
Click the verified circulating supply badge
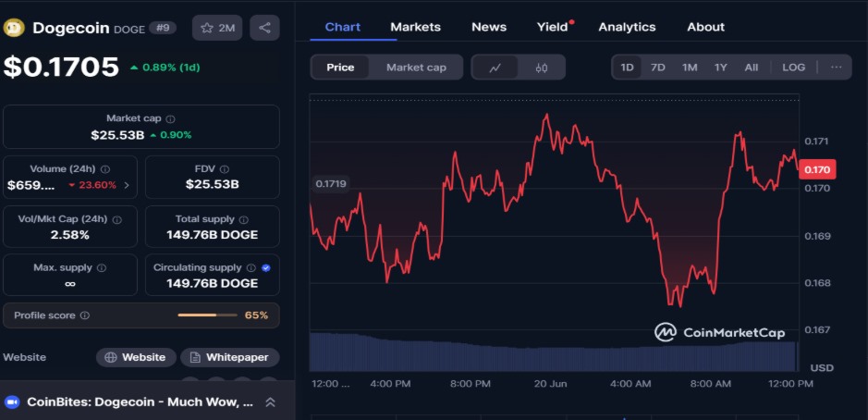click(265, 267)
